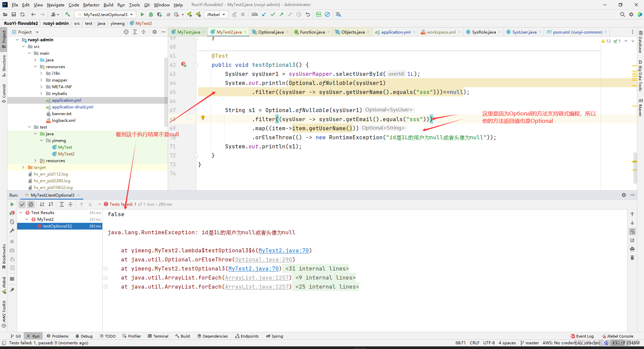Open the Navigate menu

[x=56, y=5]
